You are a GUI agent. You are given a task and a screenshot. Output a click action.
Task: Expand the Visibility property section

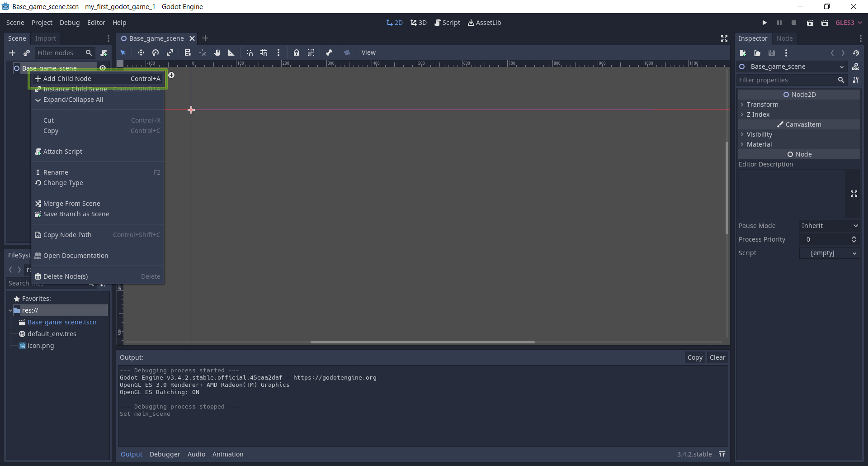pyautogui.click(x=799, y=134)
